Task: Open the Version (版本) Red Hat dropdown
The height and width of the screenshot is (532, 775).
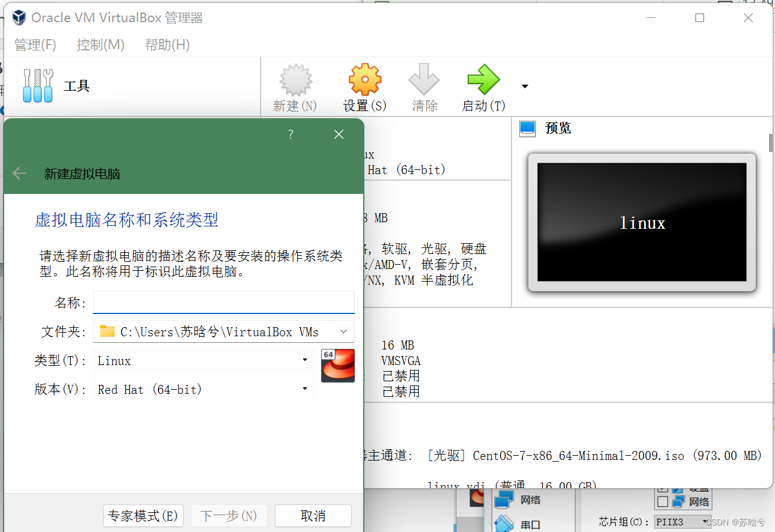Action: (x=204, y=389)
